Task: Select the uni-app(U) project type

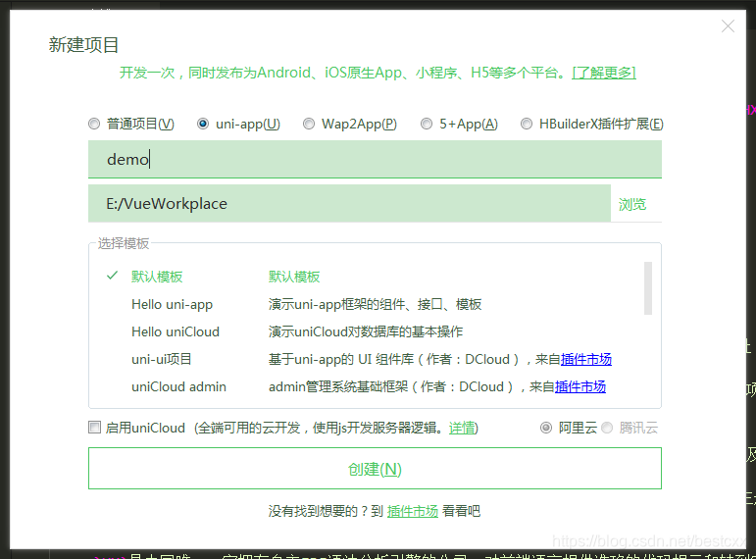Action: pyautogui.click(x=203, y=124)
